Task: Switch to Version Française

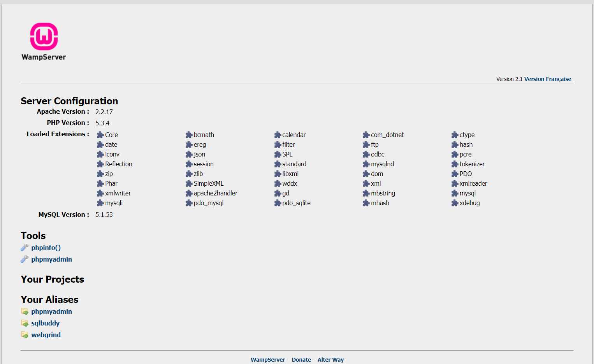Action: 548,79
